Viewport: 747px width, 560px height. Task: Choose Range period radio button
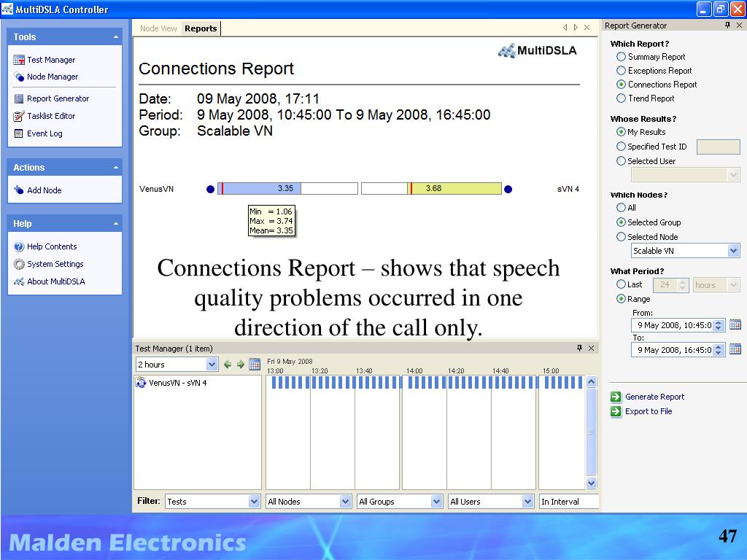click(x=621, y=298)
